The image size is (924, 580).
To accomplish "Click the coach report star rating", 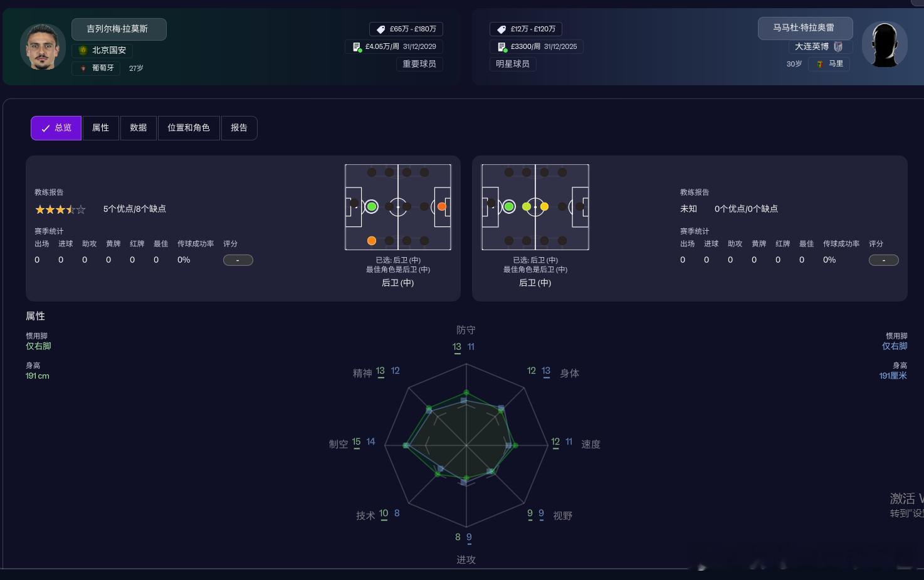I will pyautogui.click(x=60, y=209).
